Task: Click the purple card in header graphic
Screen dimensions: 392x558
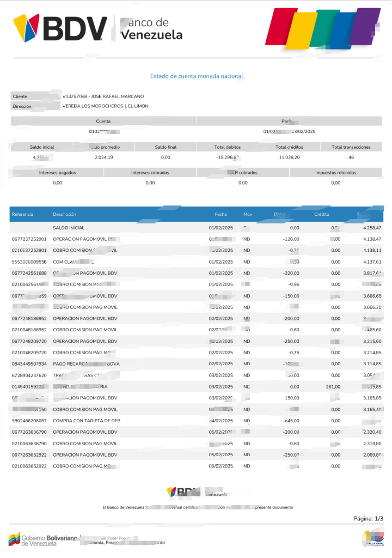Action: (365, 26)
